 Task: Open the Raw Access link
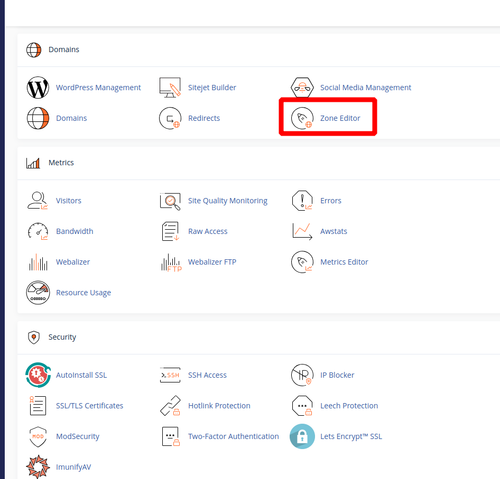[208, 231]
